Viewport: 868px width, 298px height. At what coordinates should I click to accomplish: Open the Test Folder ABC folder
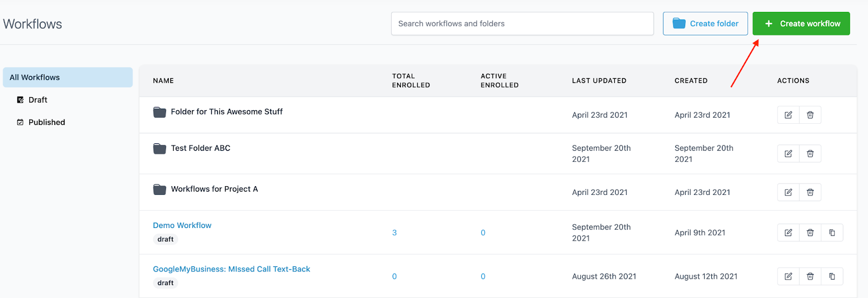(200, 148)
